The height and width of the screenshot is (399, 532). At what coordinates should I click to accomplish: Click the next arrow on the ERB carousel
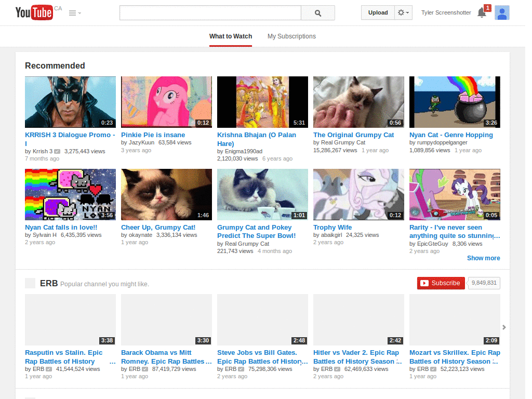point(503,326)
